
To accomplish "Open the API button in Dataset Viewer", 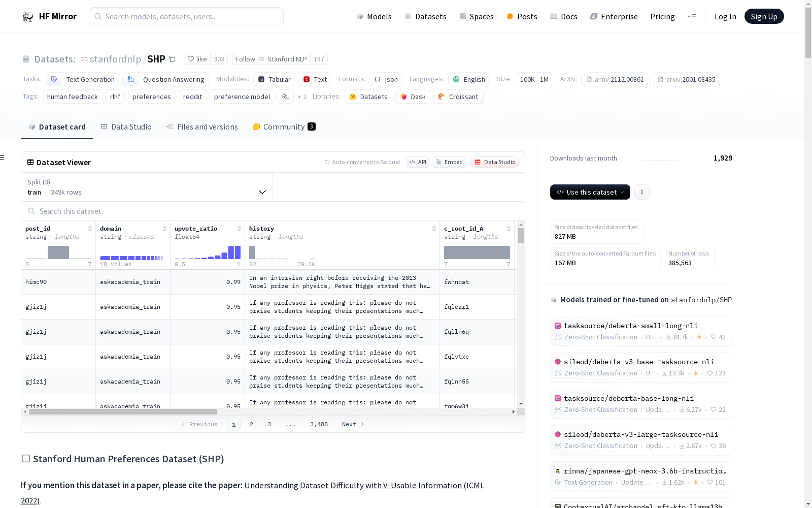I will [418, 162].
